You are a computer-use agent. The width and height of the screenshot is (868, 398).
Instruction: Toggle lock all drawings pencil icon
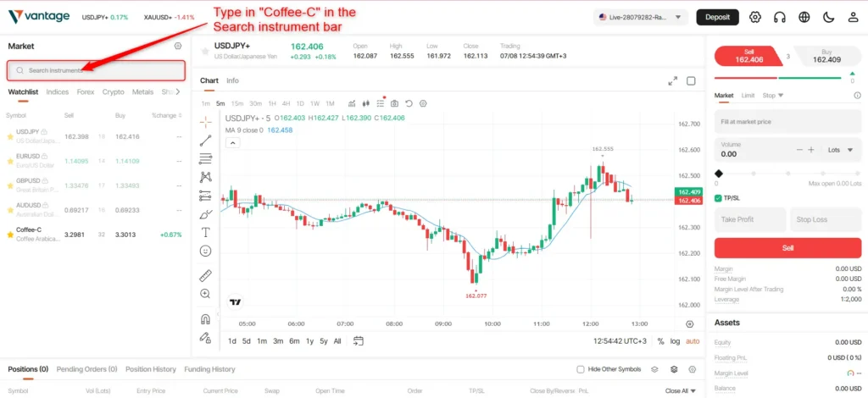click(x=205, y=337)
